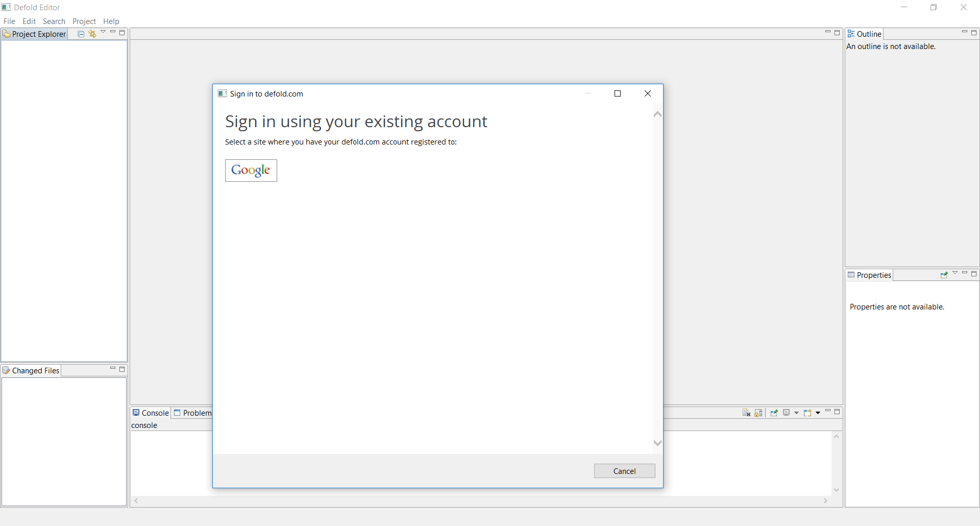This screenshot has width=980, height=526.
Task: Minimize the editor area panel
Action: [x=827, y=32]
